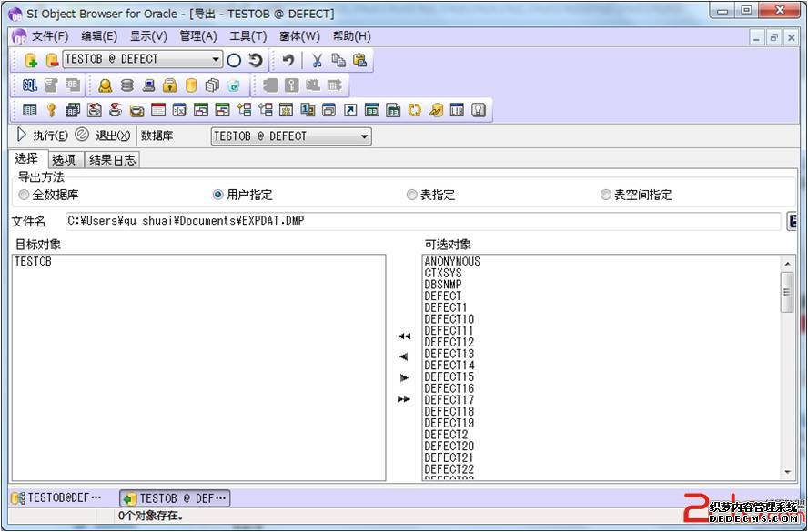808x532 pixels.
Task: Select the 全数据库 export method
Action: 24,195
